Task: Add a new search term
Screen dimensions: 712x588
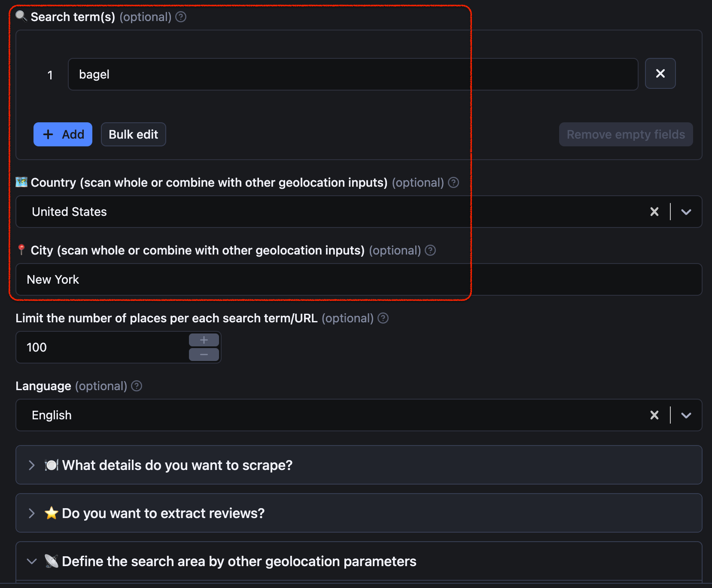Action: 63,134
